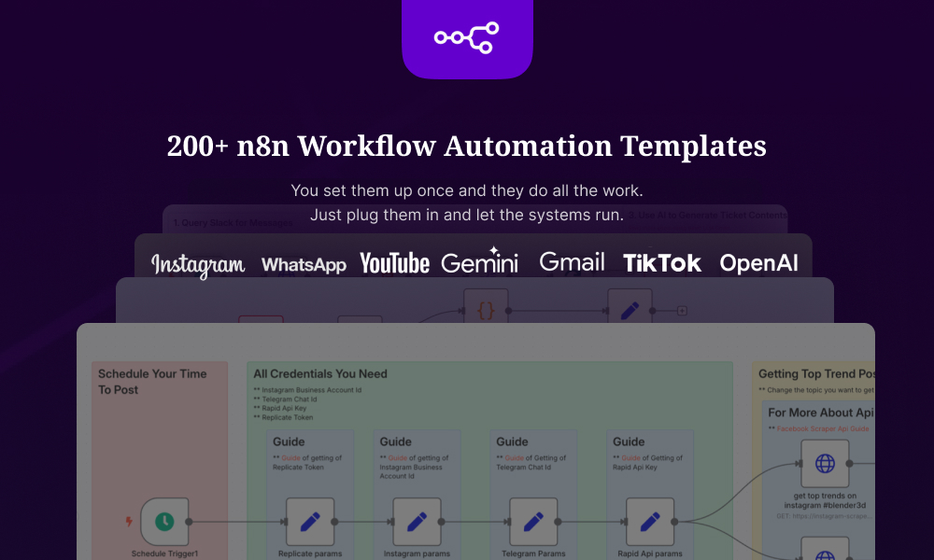This screenshot has height=560, width=934.
Task: Click the curly-braces code node in upper workflow
Action: 486,306
